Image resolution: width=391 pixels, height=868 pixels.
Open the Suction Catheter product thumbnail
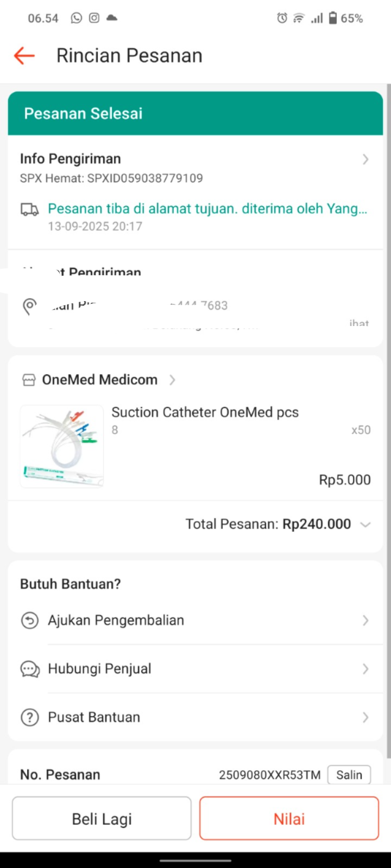click(x=62, y=446)
